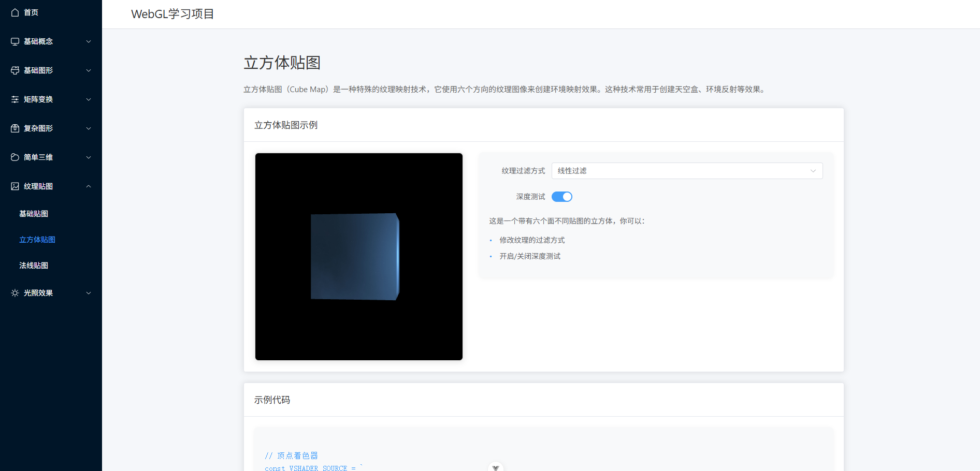This screenshot has height=471, width=980.
Task: Click the sliders icon beside 矩阵变换
Action: coord(15,99)
